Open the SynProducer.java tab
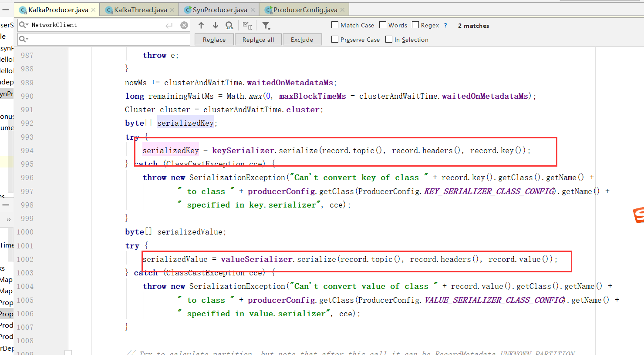The width and height of the screenshot is (644, 355). (219, 10)
